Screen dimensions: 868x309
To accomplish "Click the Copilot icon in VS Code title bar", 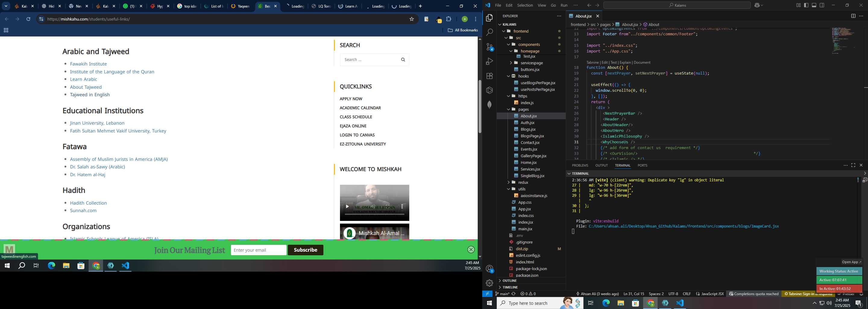I will (x=758, y=5).
